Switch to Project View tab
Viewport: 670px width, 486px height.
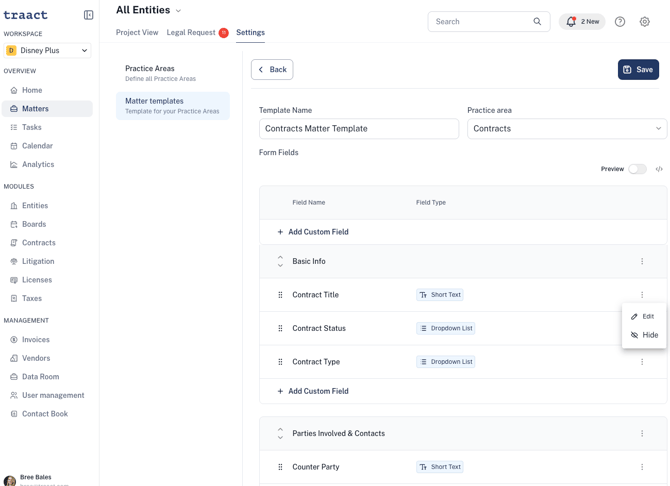tap(137, 32)
